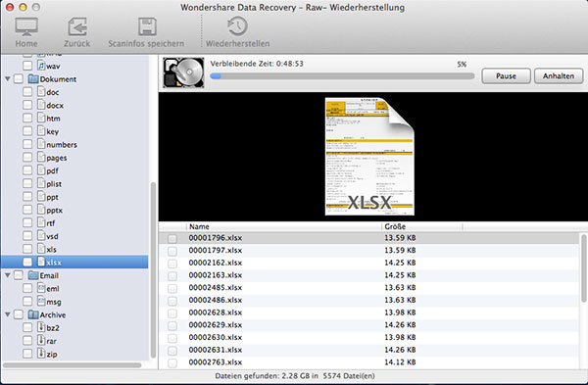This screenshot has height=385, width=588.
Task: Check the Email category checkbox
Action: click(19, 275)
